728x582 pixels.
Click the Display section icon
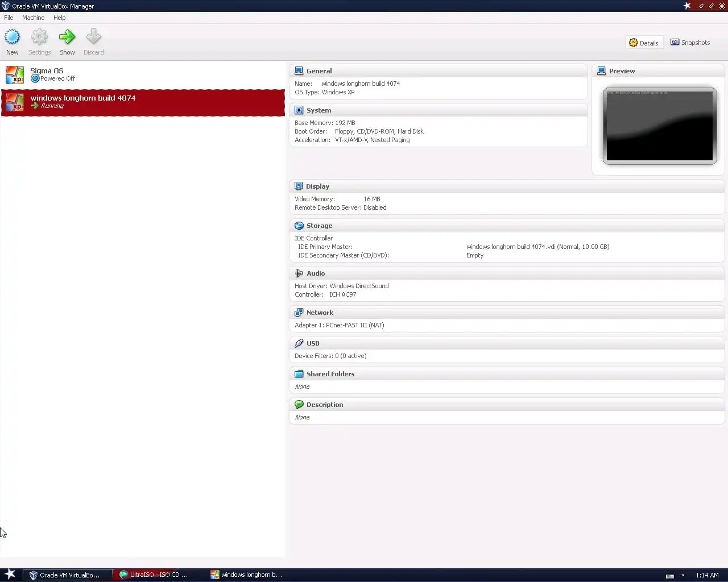click(x=299, y=186)
